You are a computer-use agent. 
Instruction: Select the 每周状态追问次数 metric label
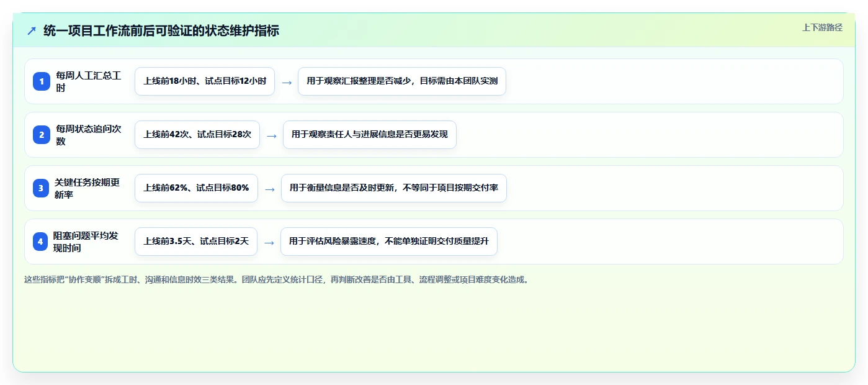(x=88, y=135)
